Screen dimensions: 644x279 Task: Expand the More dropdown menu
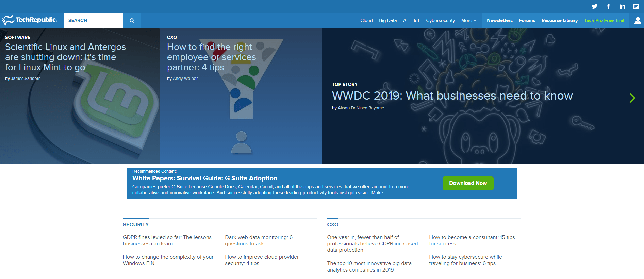tap(468, 20)
